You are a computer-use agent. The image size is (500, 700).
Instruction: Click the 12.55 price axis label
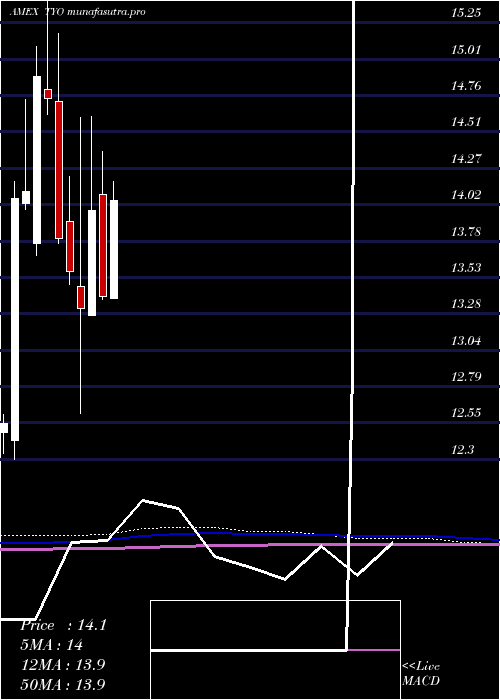[466, 413]
